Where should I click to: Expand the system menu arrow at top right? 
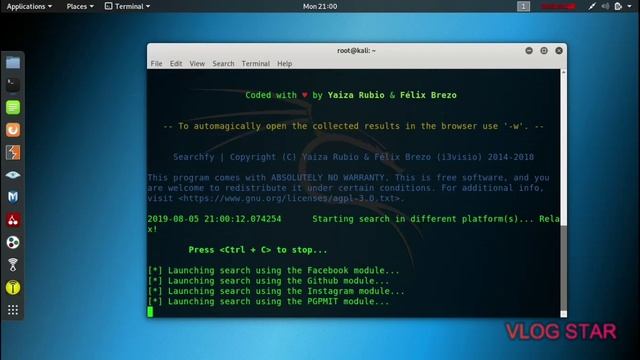(629, 6)
